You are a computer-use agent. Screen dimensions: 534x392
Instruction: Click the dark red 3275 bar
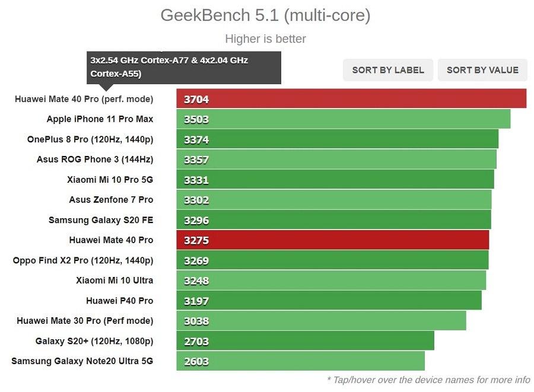(332, 240)
